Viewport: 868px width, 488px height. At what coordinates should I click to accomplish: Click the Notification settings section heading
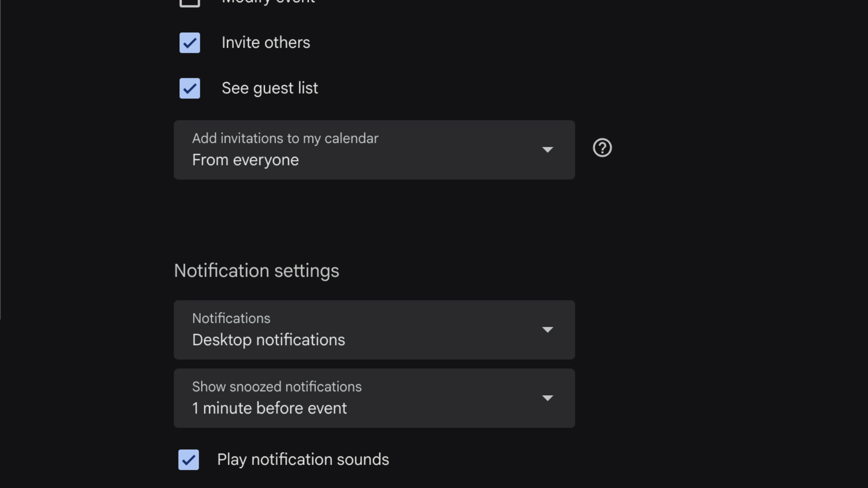[256, 271]
